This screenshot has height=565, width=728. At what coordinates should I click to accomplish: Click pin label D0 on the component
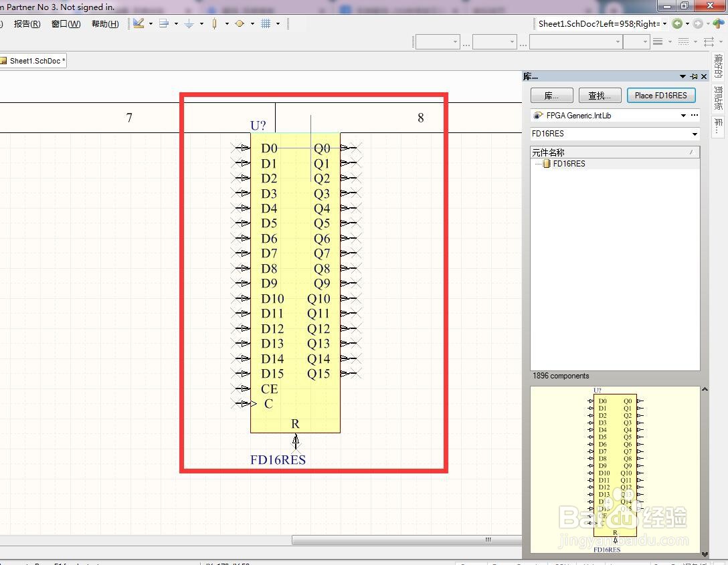[269, 148]
